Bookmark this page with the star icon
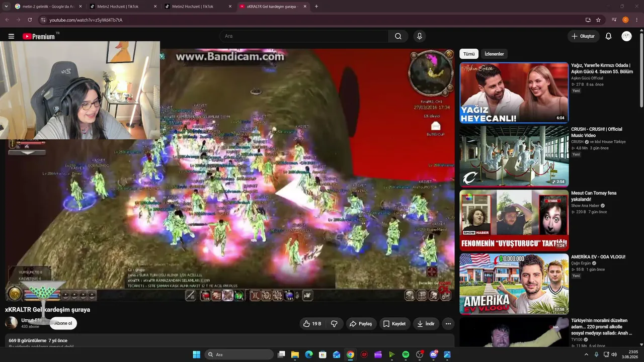This screenshot has height=362, width=644. tap(598, 20)
